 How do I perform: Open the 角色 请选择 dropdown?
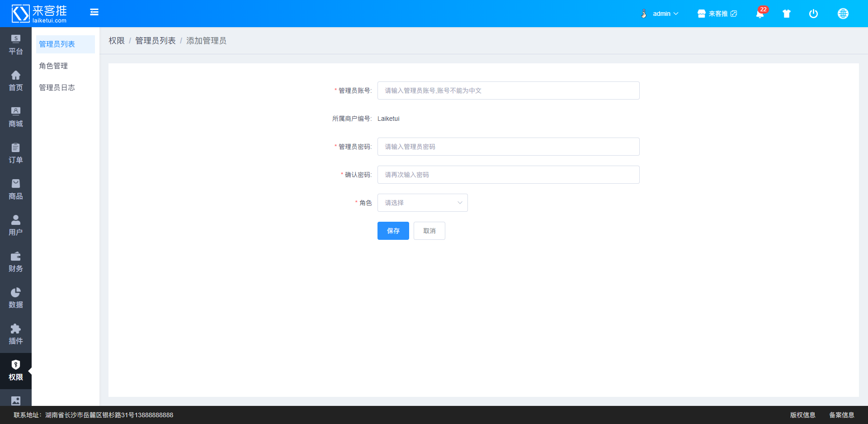tap(423, 203)
